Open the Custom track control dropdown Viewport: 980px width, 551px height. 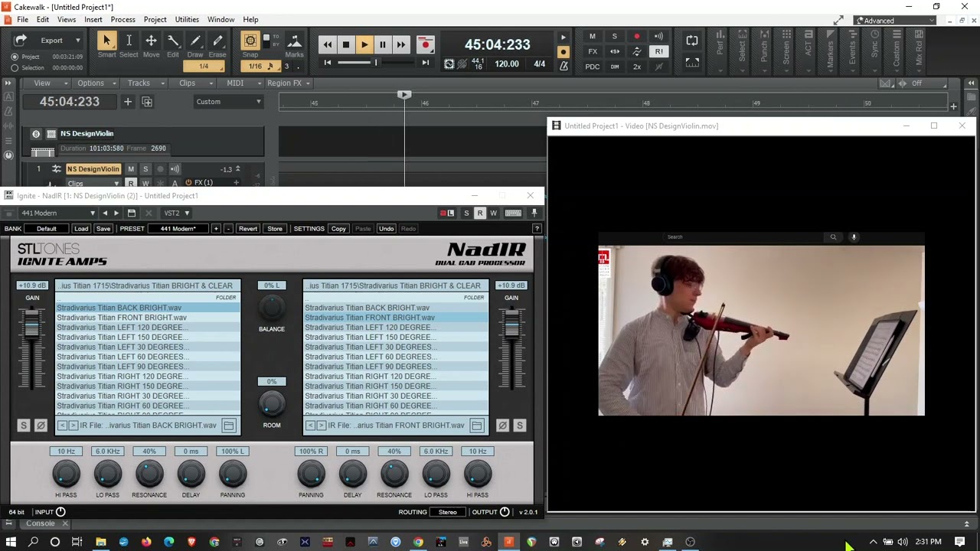tap(229, 102)
